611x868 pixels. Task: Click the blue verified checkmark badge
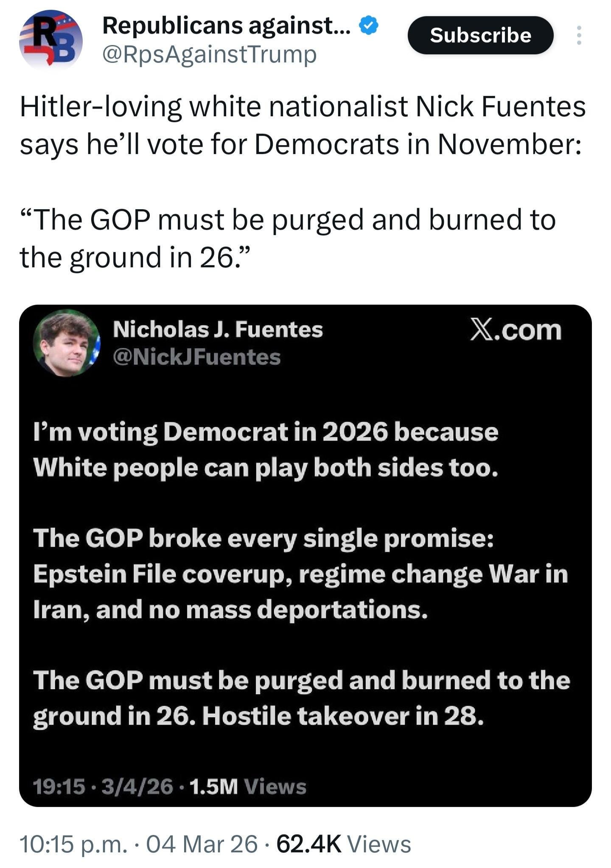(369, 25)
